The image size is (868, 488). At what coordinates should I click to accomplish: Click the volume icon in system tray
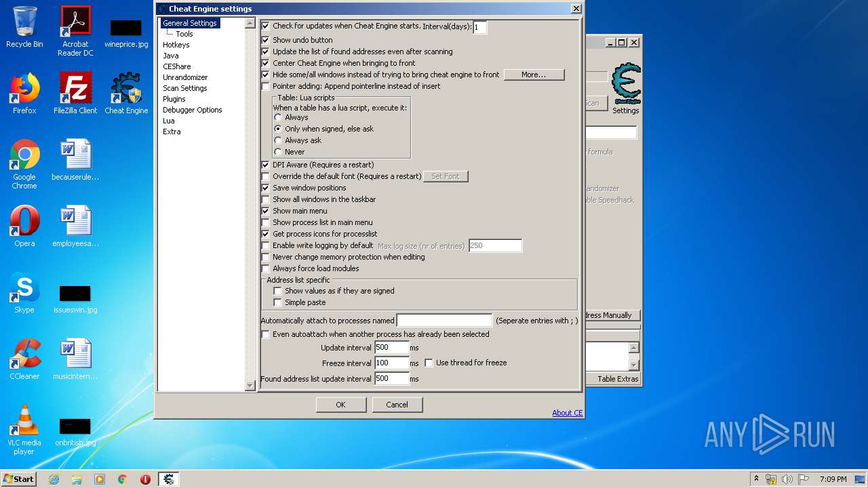coord(787,479)
